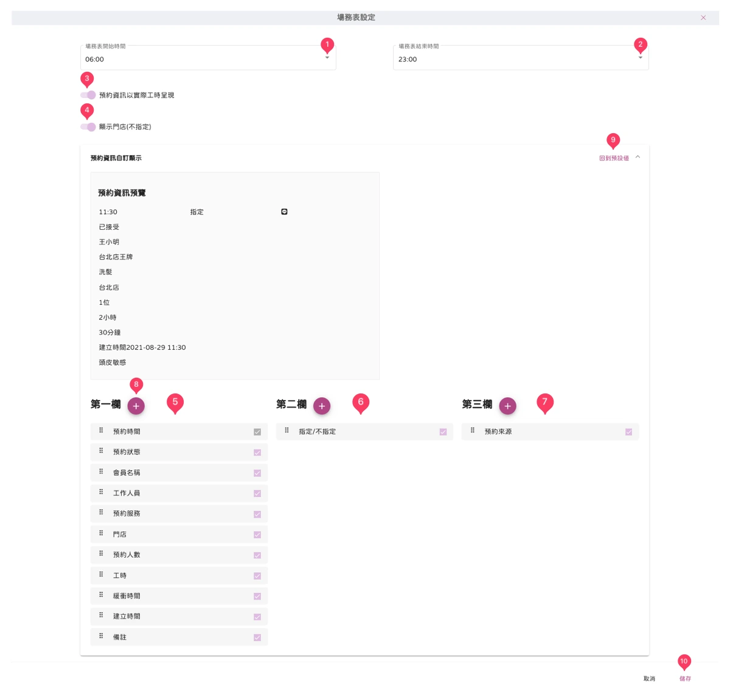Screen dimensions: 730x700
Task: Grab the drag handle for 工時
Action: pyautogui.click(x=101, y=575)
